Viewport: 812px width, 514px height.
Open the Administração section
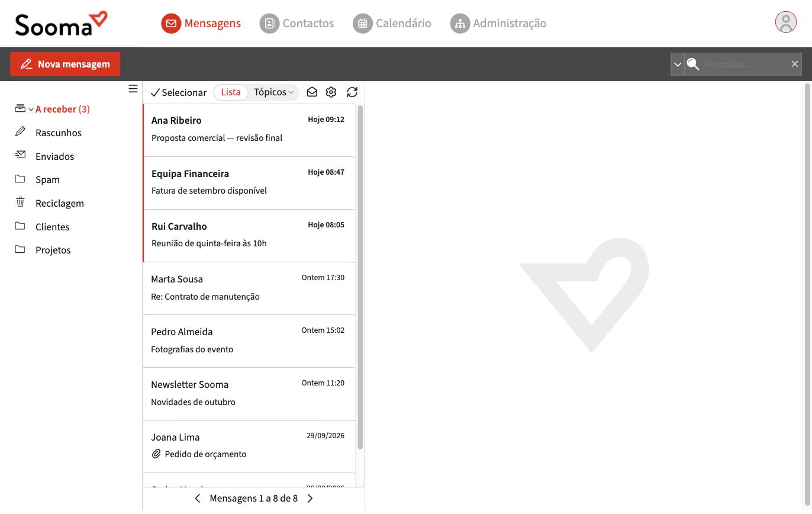pyautogui.click(x=498, y=23)
